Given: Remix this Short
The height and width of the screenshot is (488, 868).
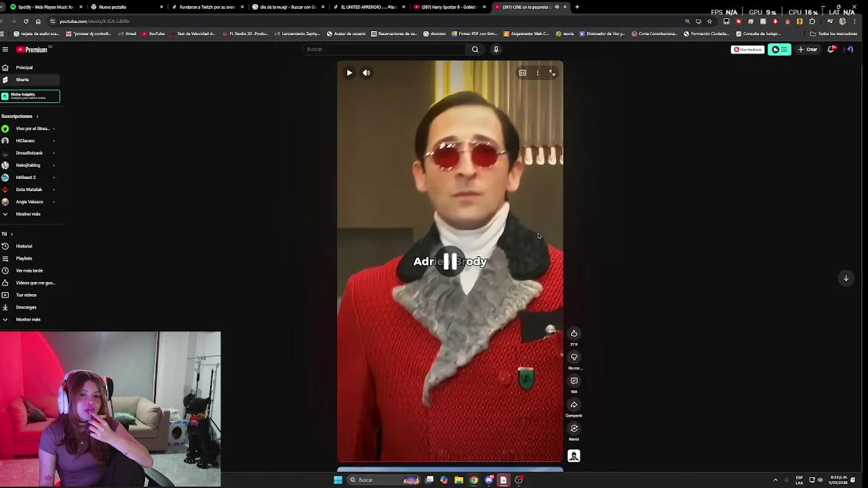Looking at the screenshot, I should click(574, 428).
